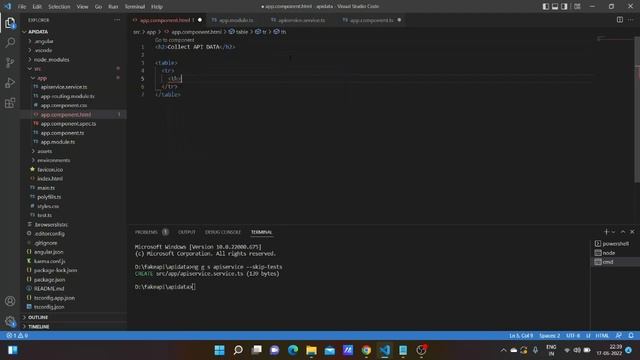The height and width of the screenshot is (360, 640).
Task: Open terminal launch profile dropdown
Action: pos(613,232)
